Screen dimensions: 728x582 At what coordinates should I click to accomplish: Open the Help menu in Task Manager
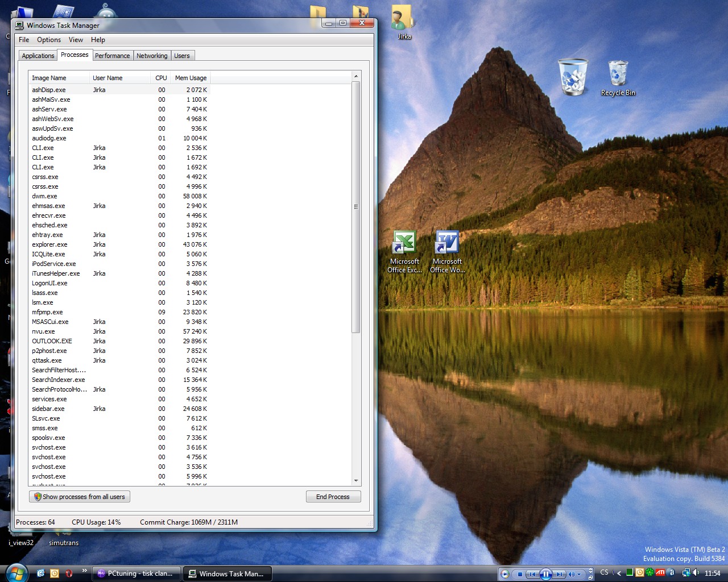pos(98,40)
